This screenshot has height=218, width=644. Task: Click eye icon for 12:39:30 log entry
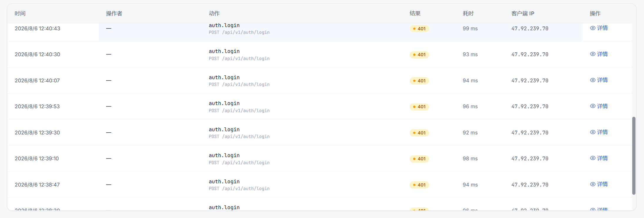[593, 132]
